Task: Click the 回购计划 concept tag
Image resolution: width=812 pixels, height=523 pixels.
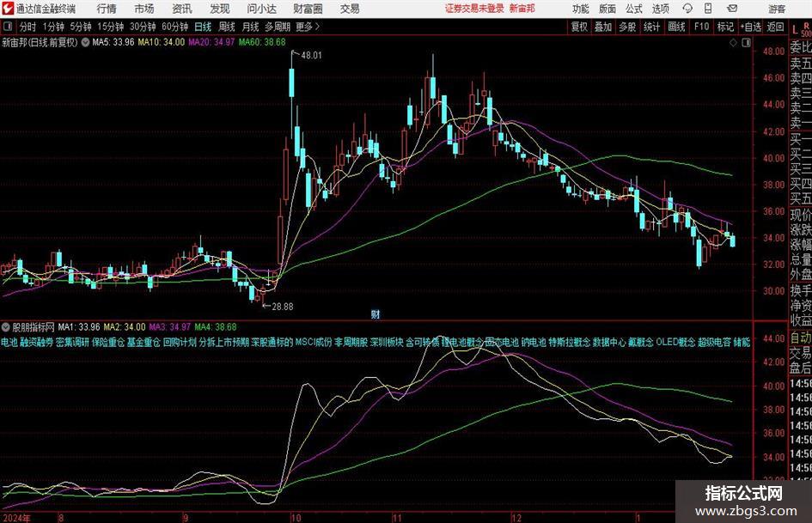Action: click(180, 342)
